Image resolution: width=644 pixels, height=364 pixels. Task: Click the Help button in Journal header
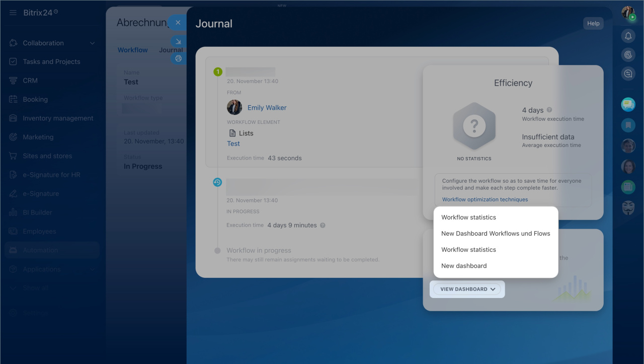pos(593,23)
